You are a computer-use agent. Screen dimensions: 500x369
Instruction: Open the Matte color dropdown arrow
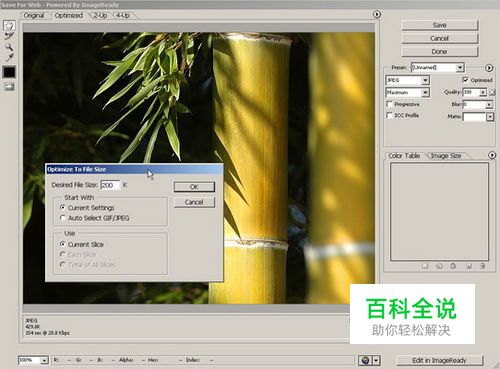[490, 117]
